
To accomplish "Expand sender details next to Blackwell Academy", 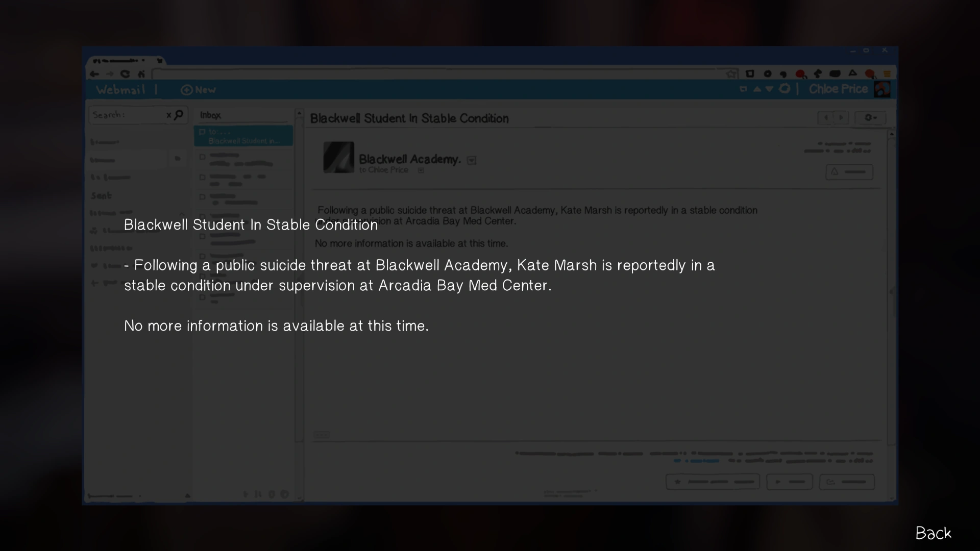I will pyautogui.click(x=472, y=161).
